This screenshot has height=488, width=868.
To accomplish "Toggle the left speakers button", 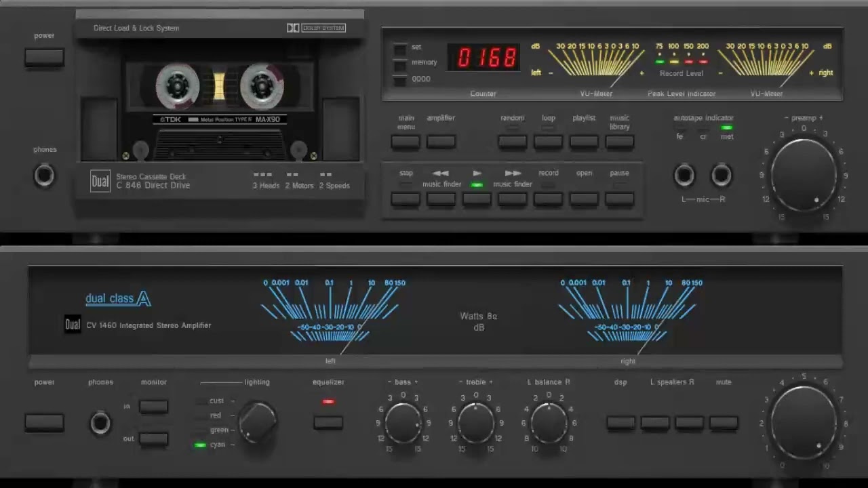I will tap(655, 423).
